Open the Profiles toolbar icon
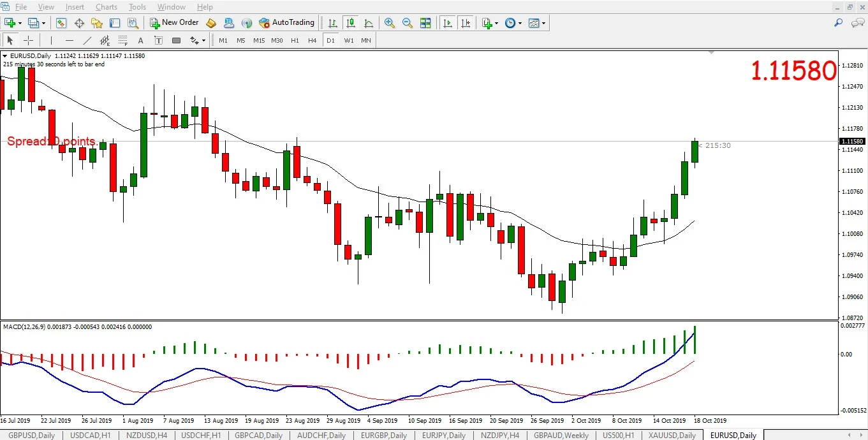The height and width of the screenshot is (440, 868). point(33,23)
